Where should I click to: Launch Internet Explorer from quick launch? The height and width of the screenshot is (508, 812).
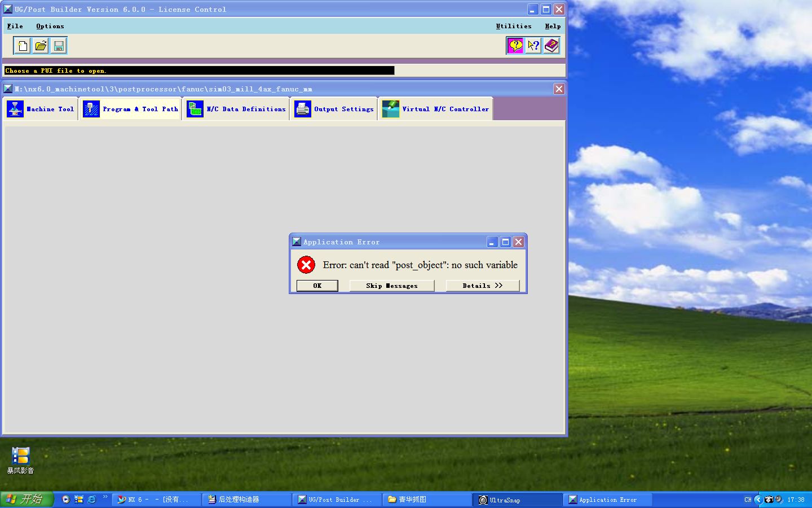coord(92,500)
